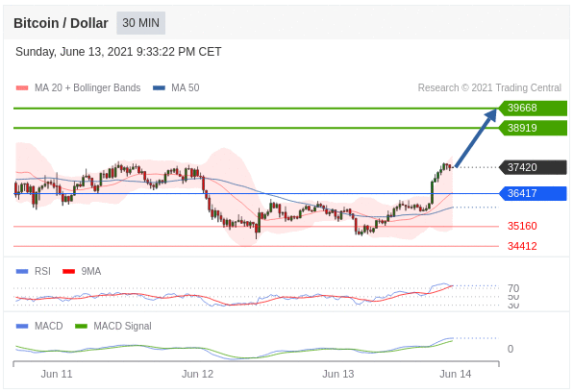
Task: Click the green MACD Signal swatch
Action: coord(81,327)
